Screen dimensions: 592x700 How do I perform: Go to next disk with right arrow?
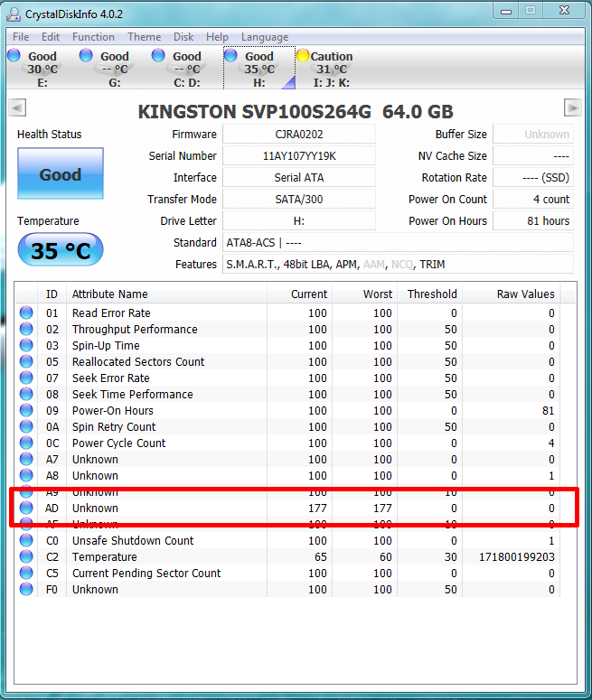pos(573,107)
